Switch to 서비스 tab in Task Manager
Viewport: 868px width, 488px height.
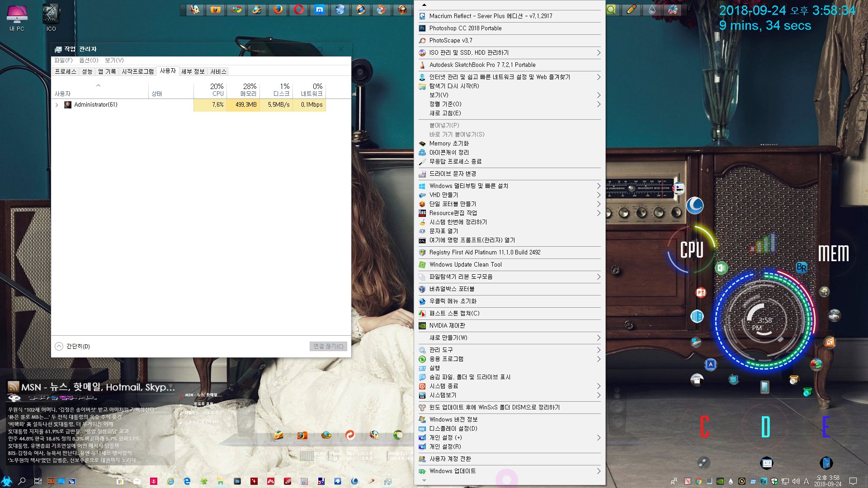[x=218, y=71]
